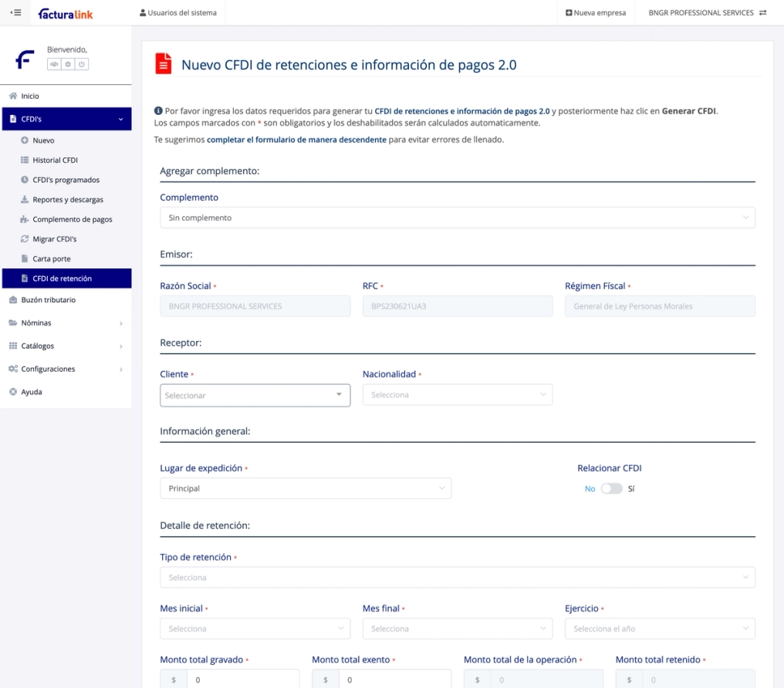Click the Razón Social field
Screen dimensions: 784x688
(x=255, y=306)
